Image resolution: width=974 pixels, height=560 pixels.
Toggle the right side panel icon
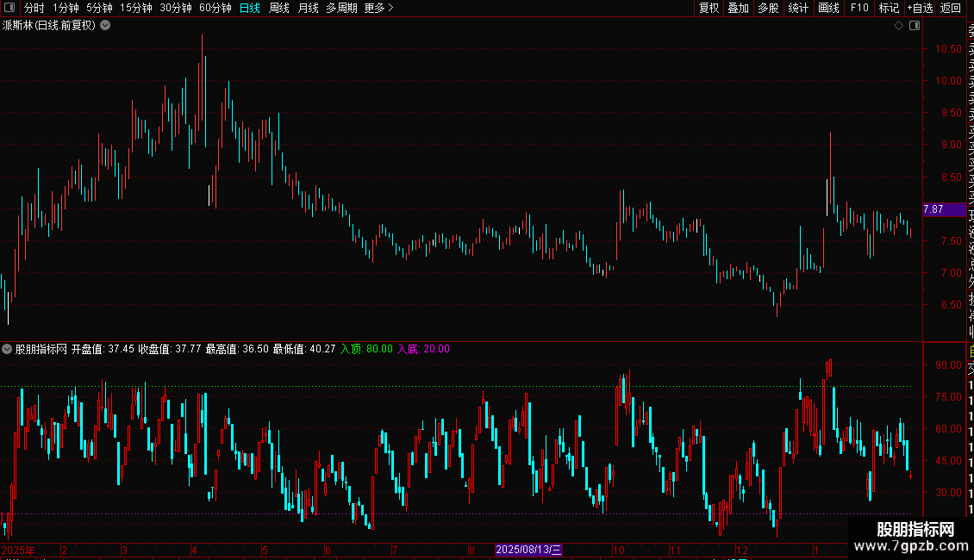(x=915, y=26)
